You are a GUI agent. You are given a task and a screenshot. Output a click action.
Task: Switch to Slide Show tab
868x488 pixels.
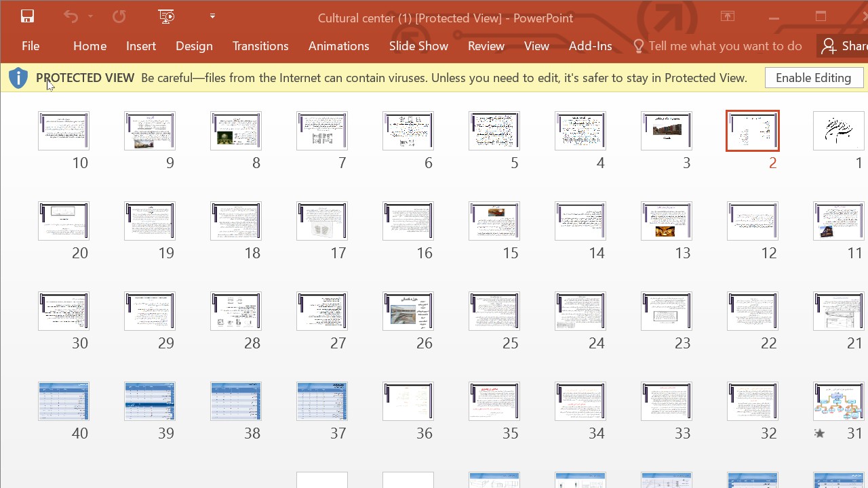[x=418, y=46]
